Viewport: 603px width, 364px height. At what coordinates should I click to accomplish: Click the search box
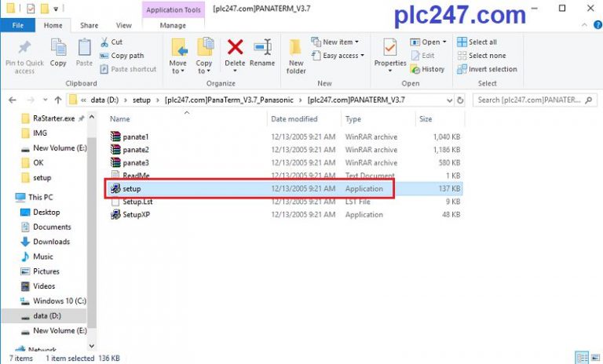pyautogui.click(x=535, y=100)
